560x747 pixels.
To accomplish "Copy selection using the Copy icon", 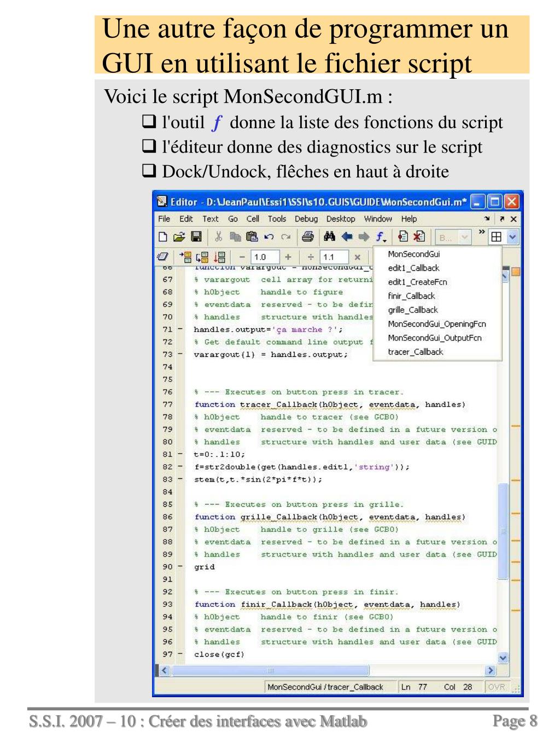I will coord(235,237).
